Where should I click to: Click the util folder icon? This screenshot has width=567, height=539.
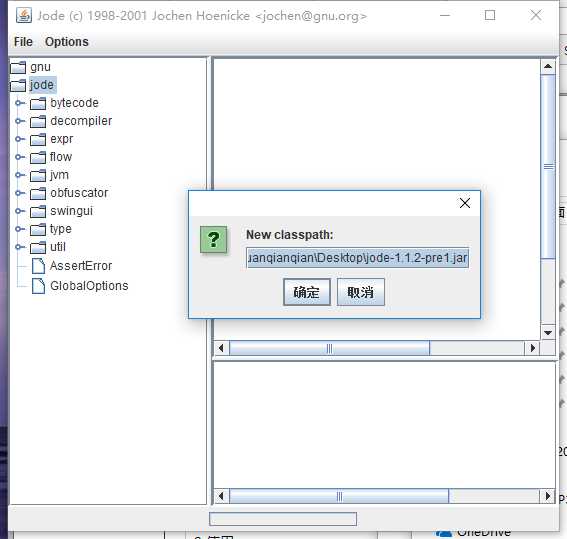[x=38, y=247]
